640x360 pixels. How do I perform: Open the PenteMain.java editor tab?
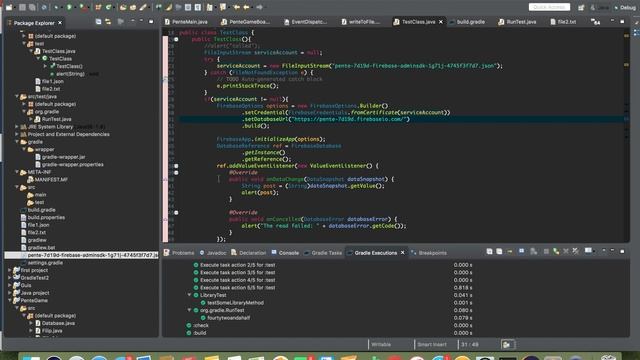click(x=186, y=22)
